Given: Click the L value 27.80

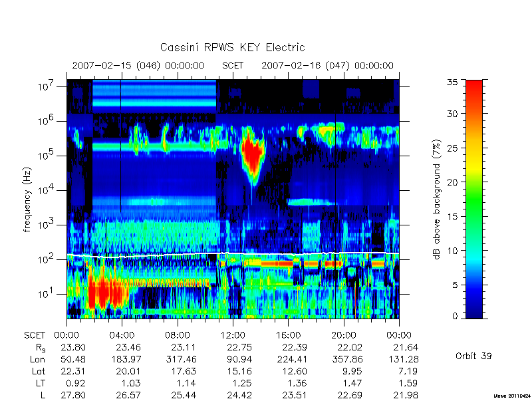Looking at the screenshot, I should 73,395.
